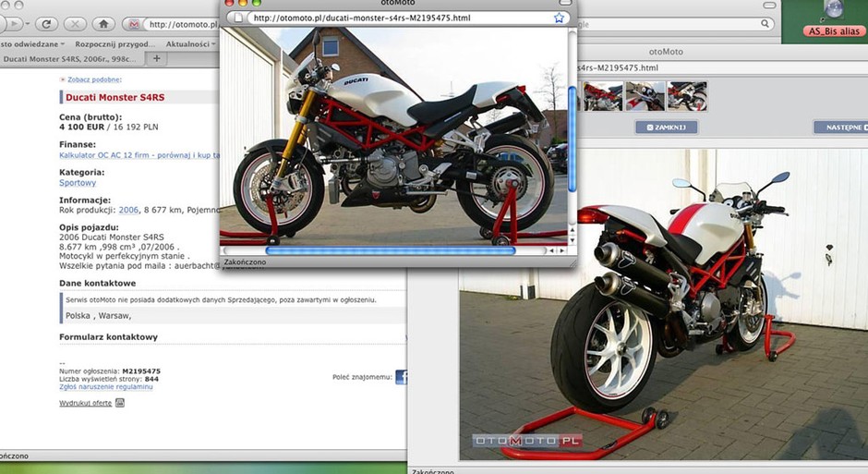
Task: Click the 'AS_Bis alias' desktop icon
Action: click(834, 19)
